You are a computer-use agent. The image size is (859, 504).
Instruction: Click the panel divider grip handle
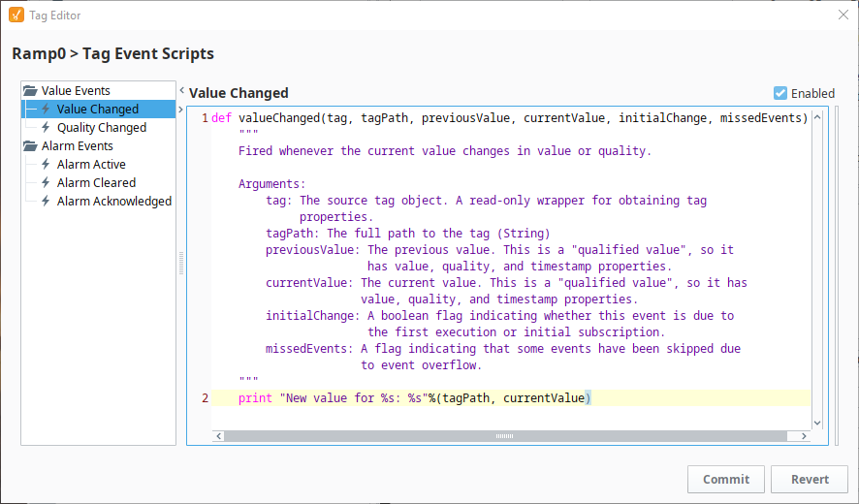pos(181,263)
